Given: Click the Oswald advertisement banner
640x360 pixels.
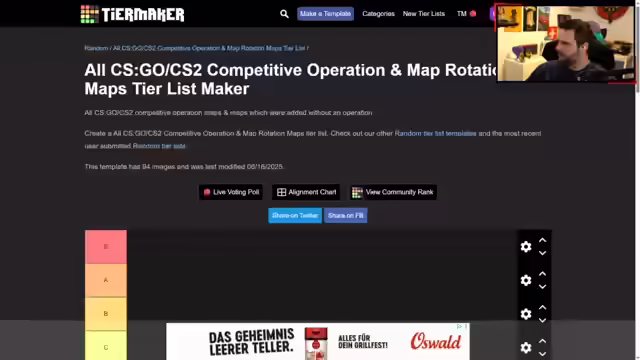Looking at the screenshot, I should pos(318,342).
